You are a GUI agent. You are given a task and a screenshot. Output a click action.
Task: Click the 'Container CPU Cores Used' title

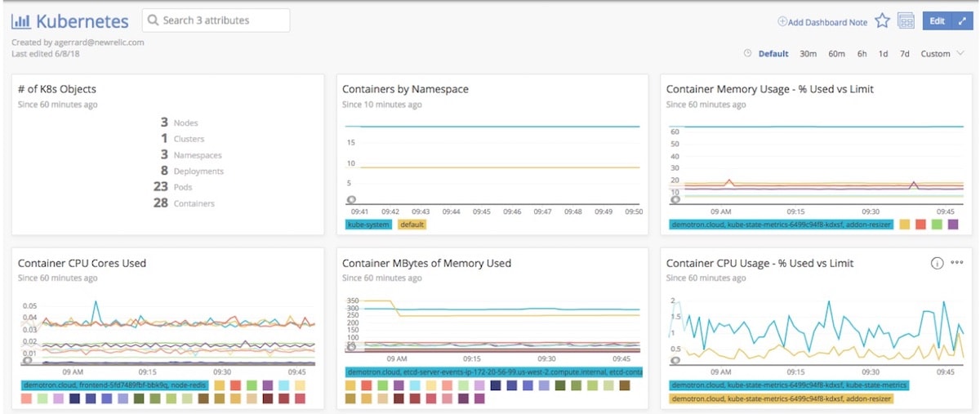82,263
